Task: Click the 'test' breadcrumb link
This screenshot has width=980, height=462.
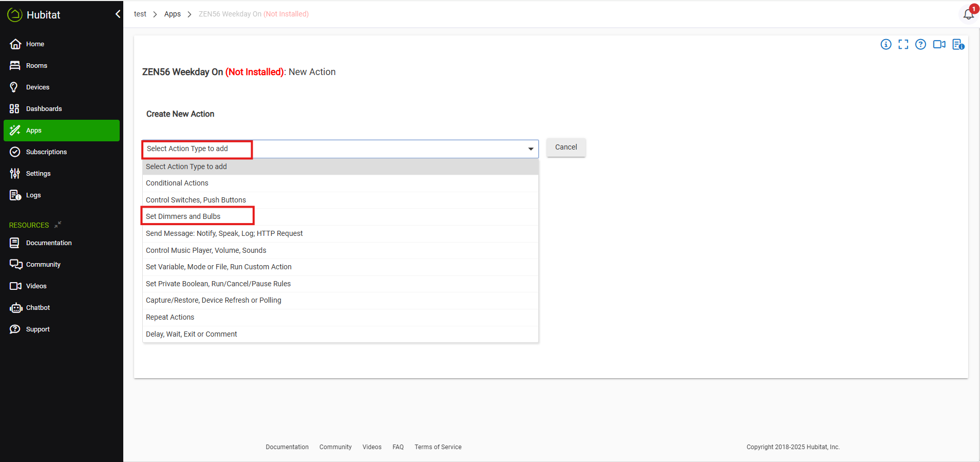Action: [140, 14]
